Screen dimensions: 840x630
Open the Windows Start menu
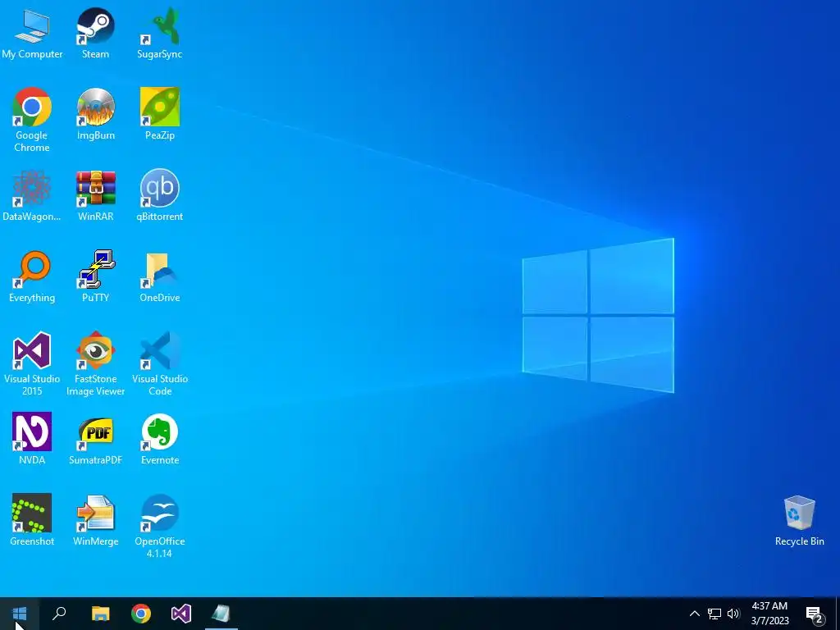tap(20, 614)
